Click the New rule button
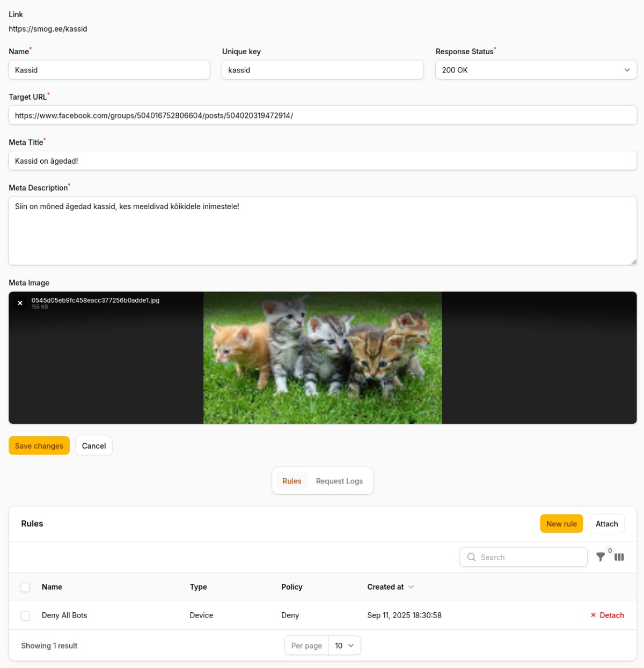644x668 pixels. click(561, 524)
